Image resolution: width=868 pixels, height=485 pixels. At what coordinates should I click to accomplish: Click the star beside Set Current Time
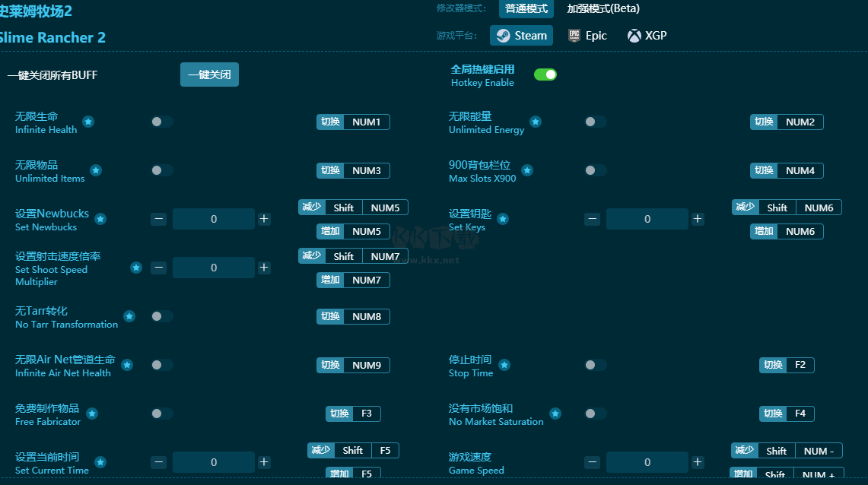pyautogui.click(x=100, y=462)
